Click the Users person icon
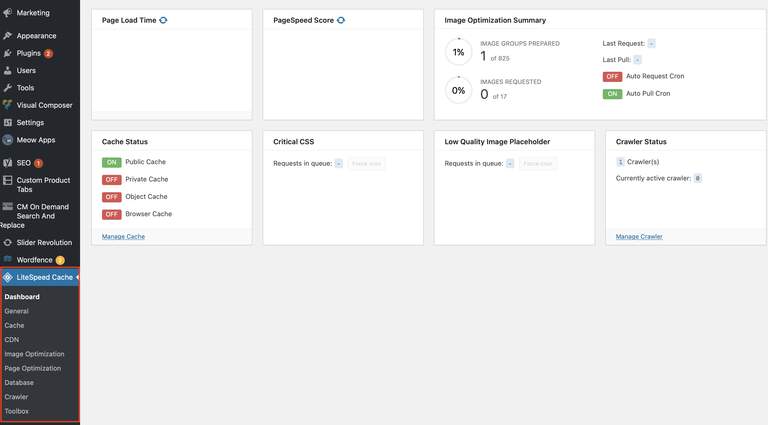The width and height of the screenshot is (768, 425). (x=7, y=71)
